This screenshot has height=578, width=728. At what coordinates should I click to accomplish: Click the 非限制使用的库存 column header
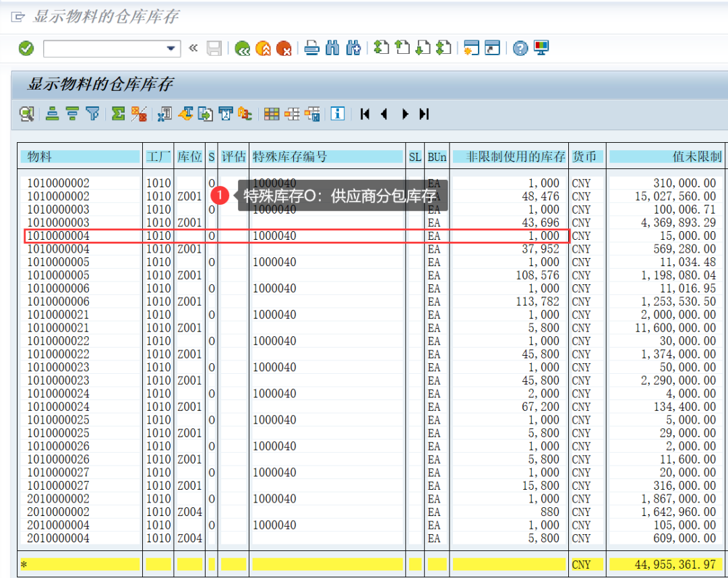pos(509,157)
